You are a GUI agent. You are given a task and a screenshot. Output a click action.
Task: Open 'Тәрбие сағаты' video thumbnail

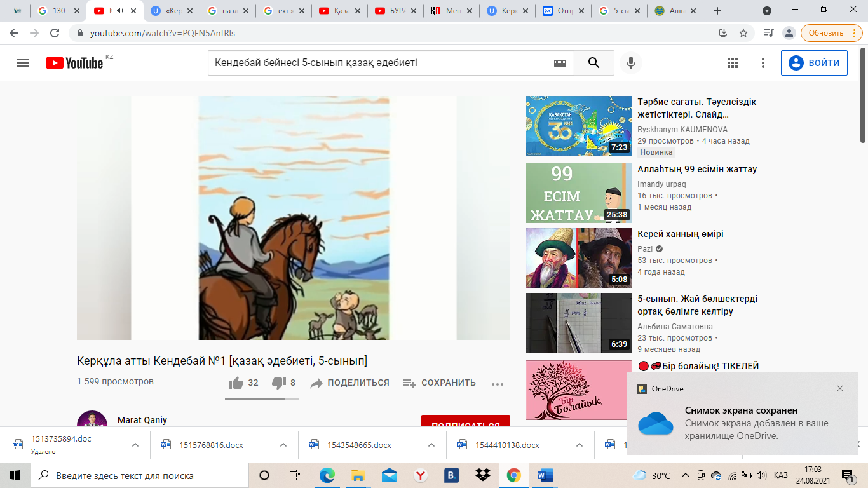click(579, 126)
